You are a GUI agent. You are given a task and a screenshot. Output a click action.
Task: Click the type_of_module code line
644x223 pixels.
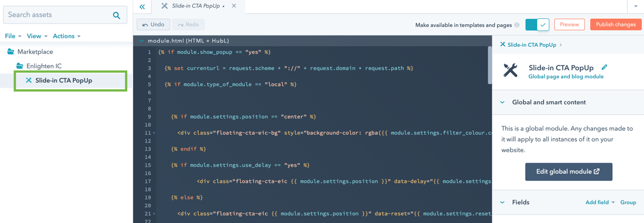(231, 84)
